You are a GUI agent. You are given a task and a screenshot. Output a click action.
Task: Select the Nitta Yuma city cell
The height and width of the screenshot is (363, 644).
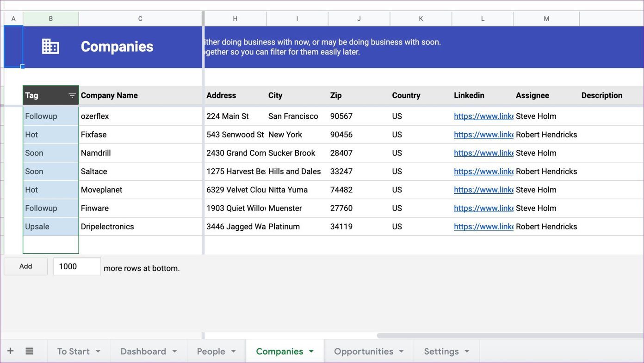click(297, 190)
